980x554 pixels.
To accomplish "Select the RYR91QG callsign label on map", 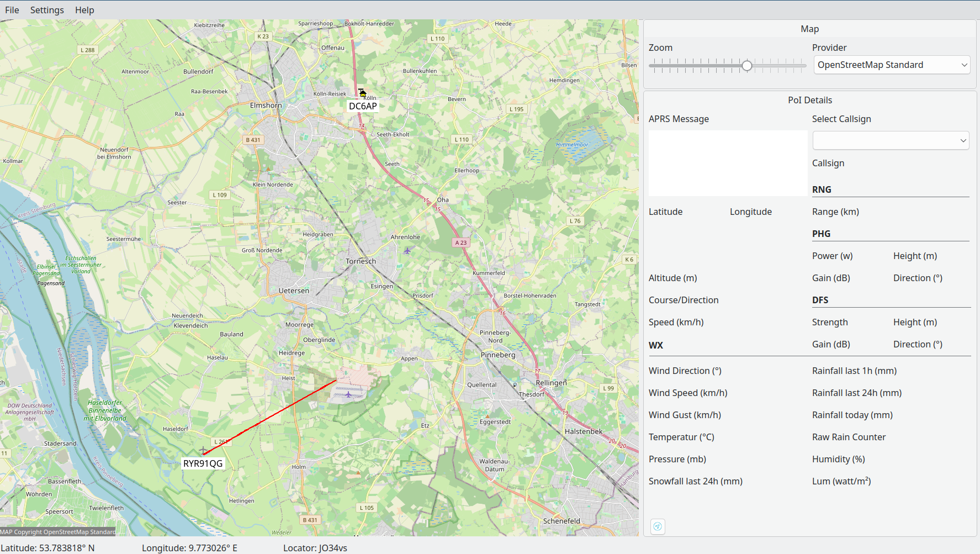I will 203,463.
